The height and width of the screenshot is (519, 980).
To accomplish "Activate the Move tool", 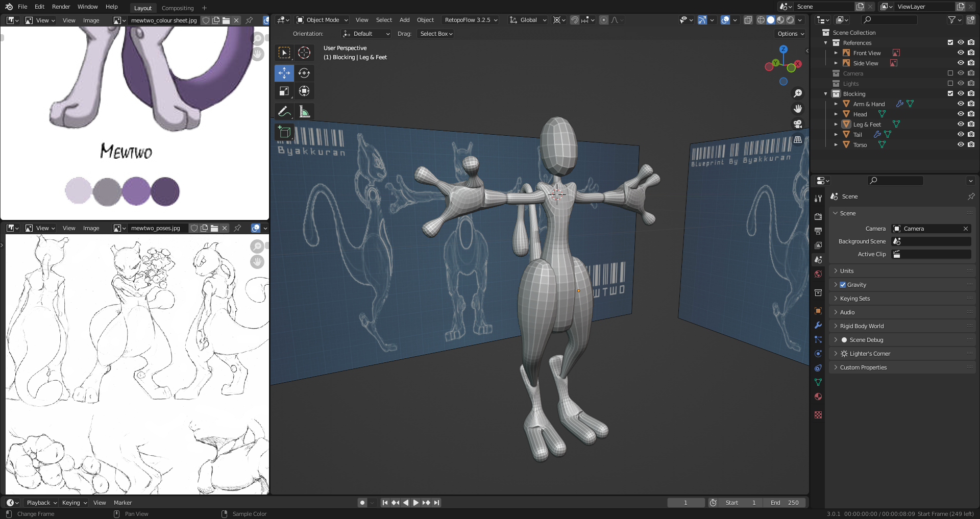I will coord(284,73).
